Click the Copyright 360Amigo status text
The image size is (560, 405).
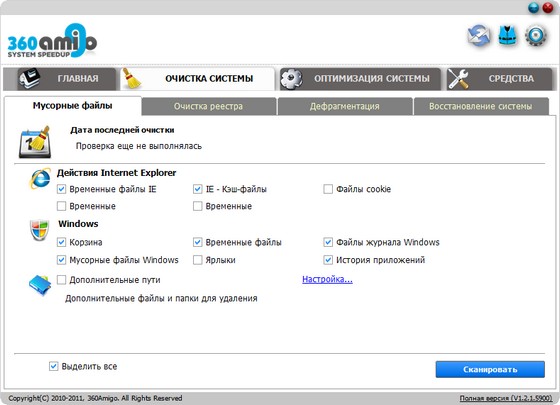[x=95, y=398]
